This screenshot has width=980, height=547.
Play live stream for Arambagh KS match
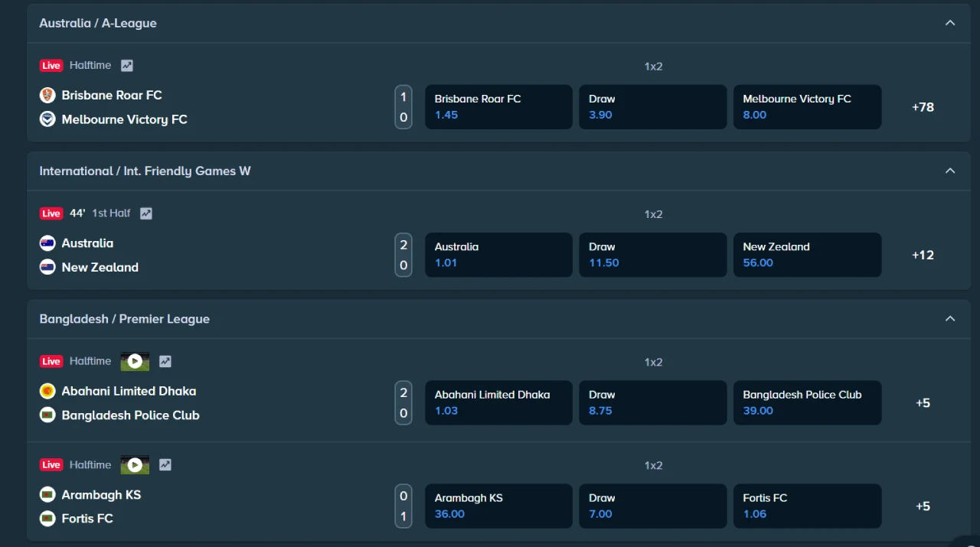(135, 464)
